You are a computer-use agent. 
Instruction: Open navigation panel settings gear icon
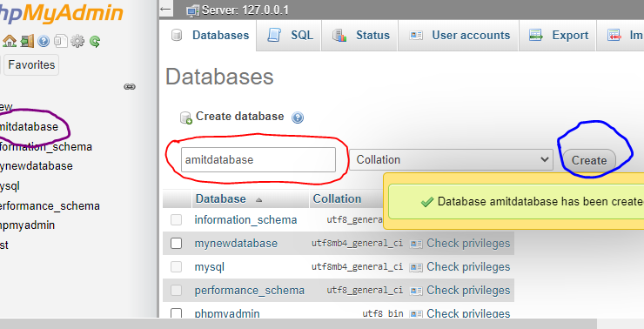pos(77,41)
